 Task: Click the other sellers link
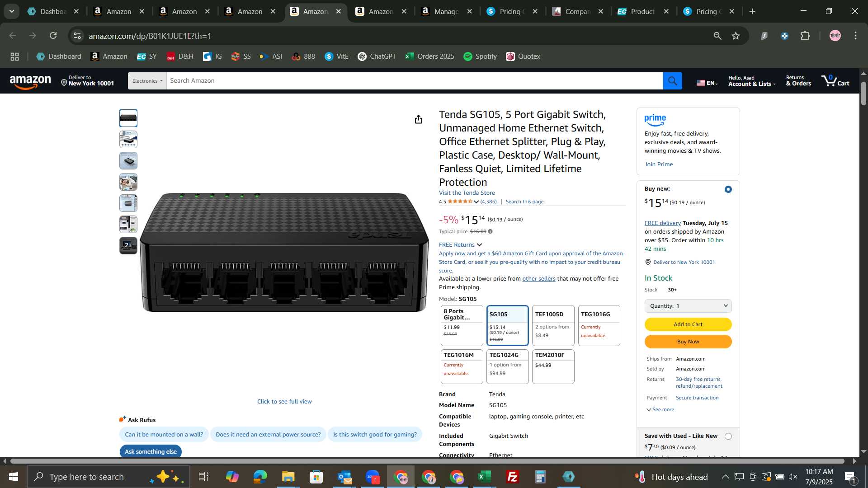(538, 279)
